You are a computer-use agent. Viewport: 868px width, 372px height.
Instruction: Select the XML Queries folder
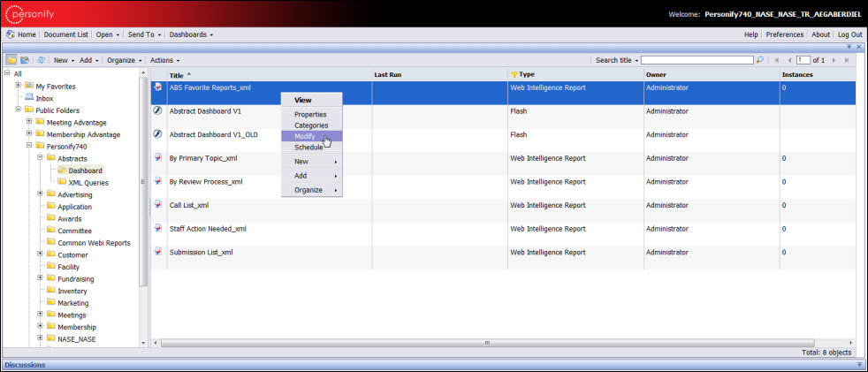click(x=88, y=183)
